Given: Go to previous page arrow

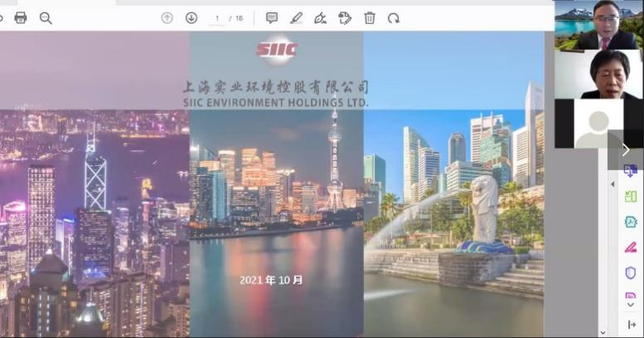Looking at the screenshot, I should (x=167, y=18).
